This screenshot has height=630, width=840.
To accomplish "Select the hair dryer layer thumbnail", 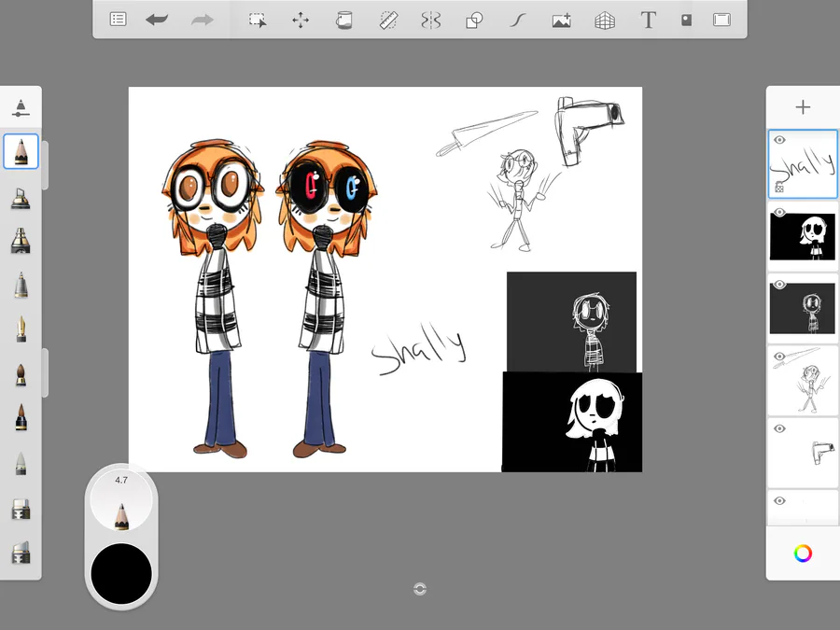I will coord(803,453).
